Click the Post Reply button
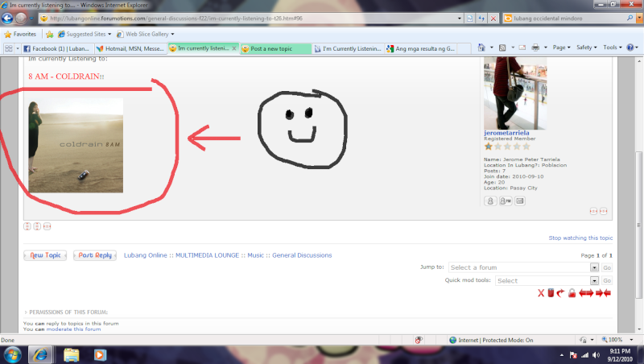Screen dimensions: 644x364 95,255
